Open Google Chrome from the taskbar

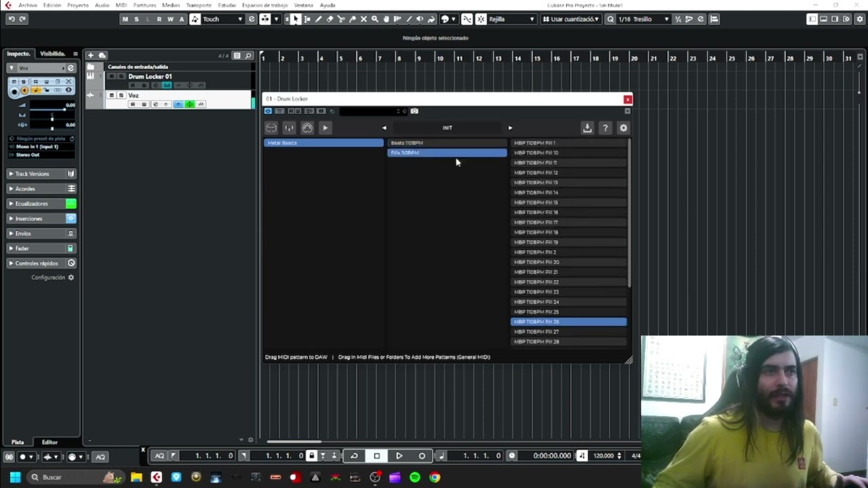click(x=435, y=477)
